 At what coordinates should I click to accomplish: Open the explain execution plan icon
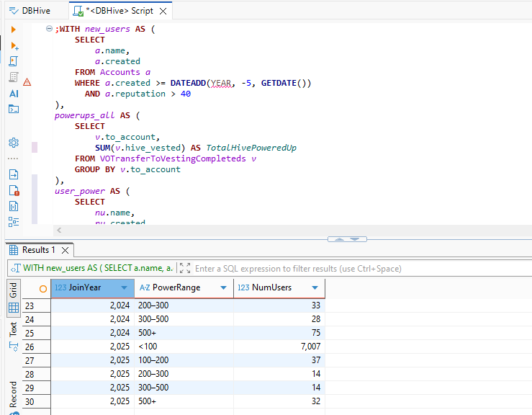(14, 77)
